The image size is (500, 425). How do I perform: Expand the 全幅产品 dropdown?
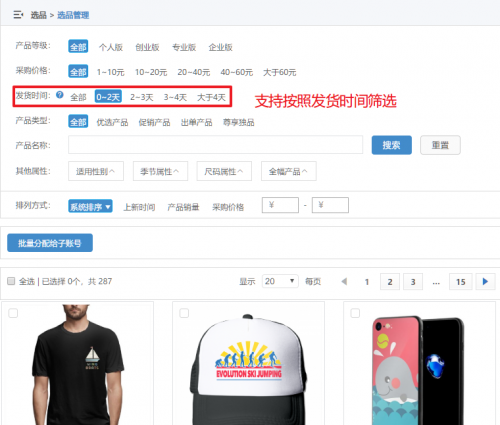pyautogui.click(x=289, y=171)
